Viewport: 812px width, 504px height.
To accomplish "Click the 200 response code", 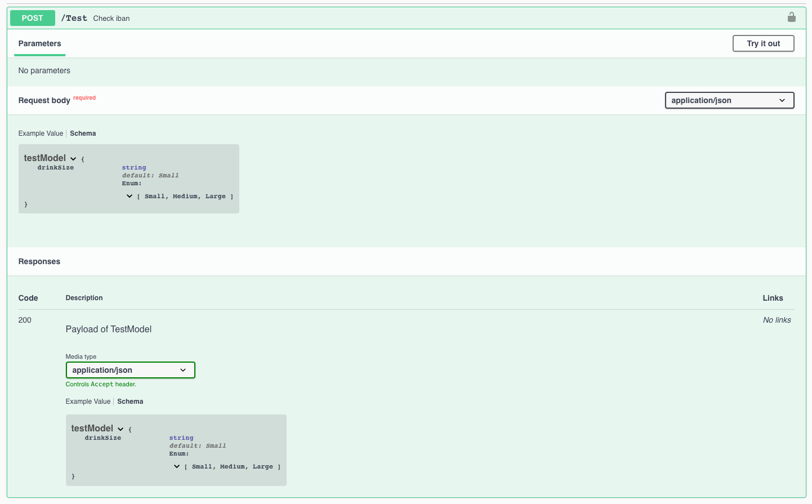I will point(25,320).
